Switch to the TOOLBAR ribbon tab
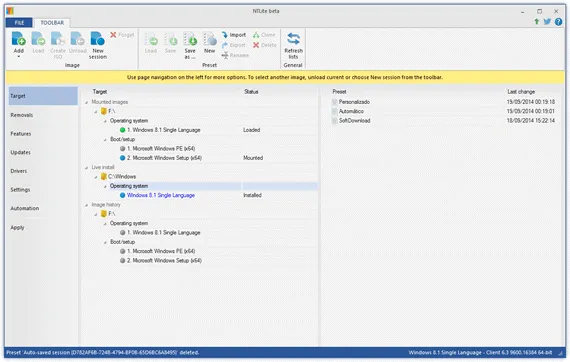570x362 pixels. click(x=52, y=23)
